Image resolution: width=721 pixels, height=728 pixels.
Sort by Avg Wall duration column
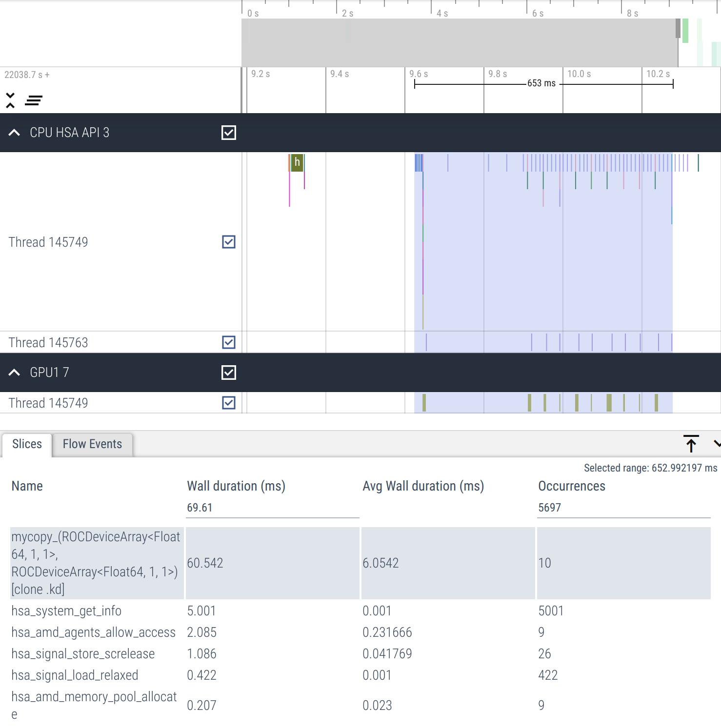[x=423, y=486]
